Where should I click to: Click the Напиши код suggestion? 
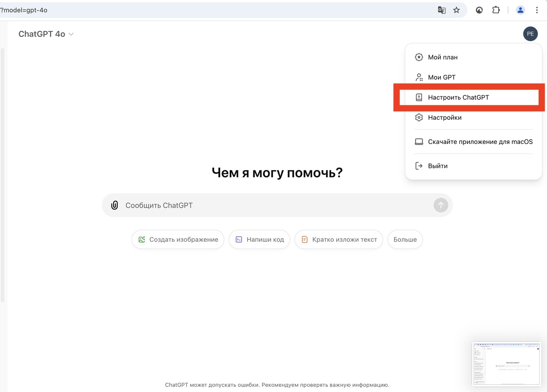pyautogui.click(x=259, y=239)
